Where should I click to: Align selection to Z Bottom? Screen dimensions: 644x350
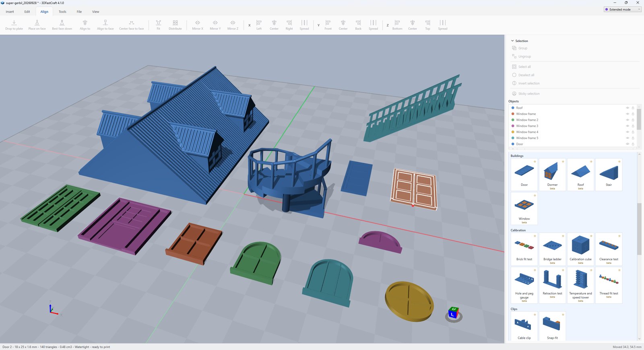(x=397, y=25)
